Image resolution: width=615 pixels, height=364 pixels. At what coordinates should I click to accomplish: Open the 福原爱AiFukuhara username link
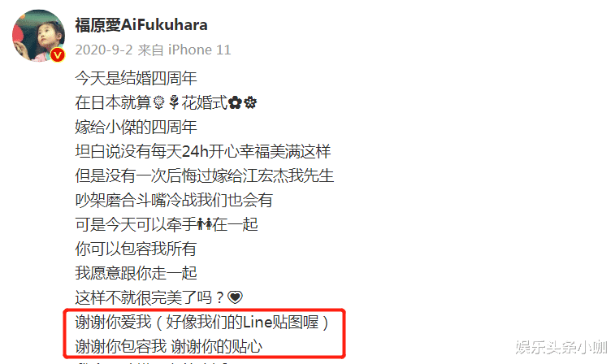[141, 25]
